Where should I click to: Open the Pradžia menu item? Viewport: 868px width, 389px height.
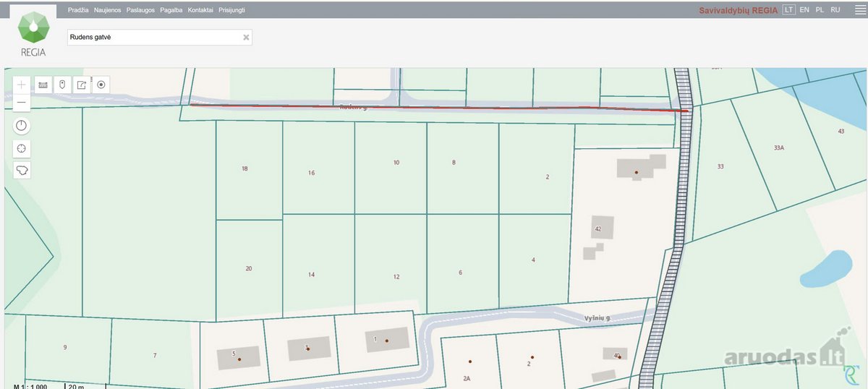click(78, 10)
